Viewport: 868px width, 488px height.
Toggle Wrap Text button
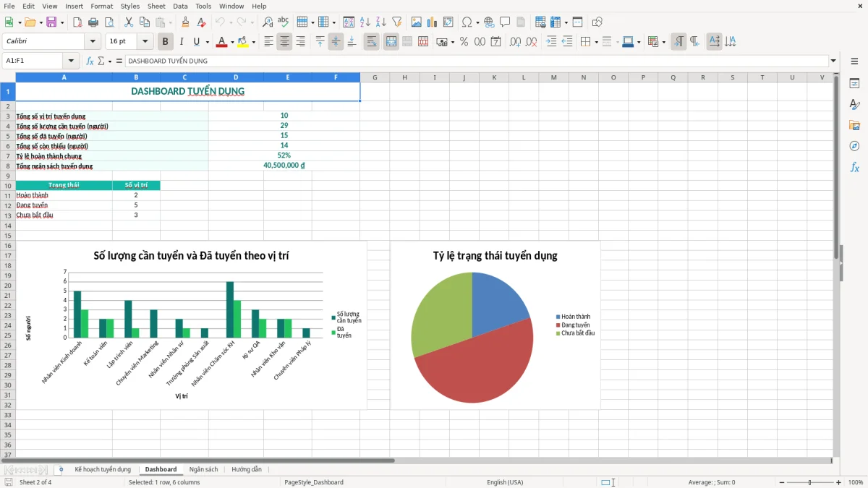point(372,42)
